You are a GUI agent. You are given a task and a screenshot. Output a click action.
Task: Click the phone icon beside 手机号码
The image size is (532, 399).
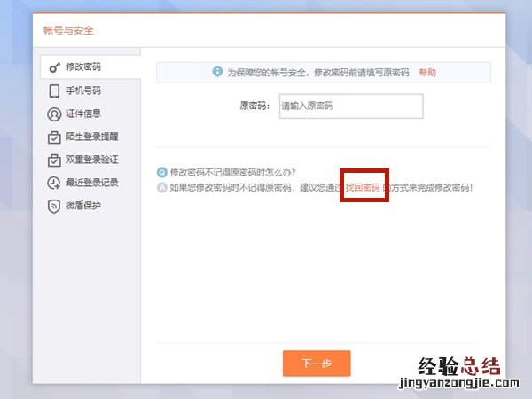54,91
